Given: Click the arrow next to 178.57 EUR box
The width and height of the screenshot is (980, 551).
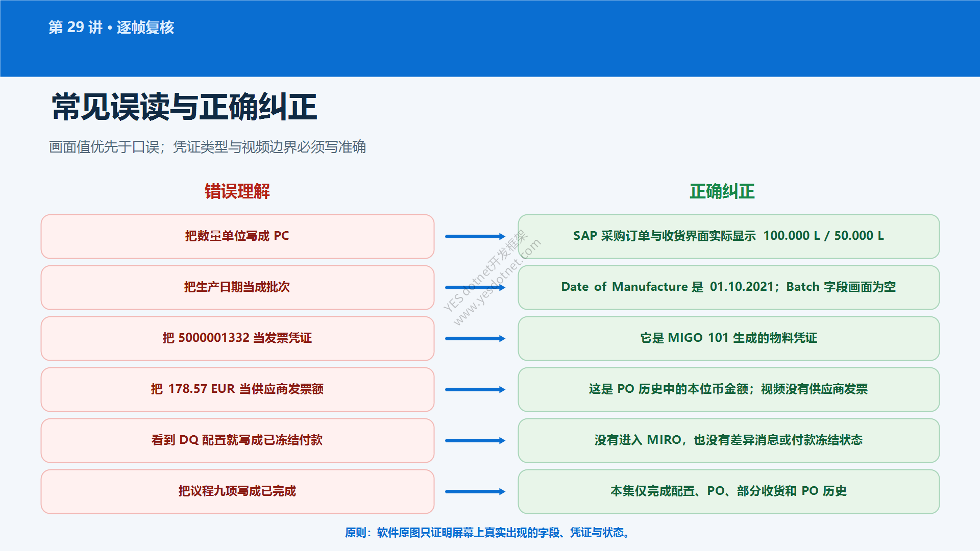Looking at the screenshot, I should (475, 389).
